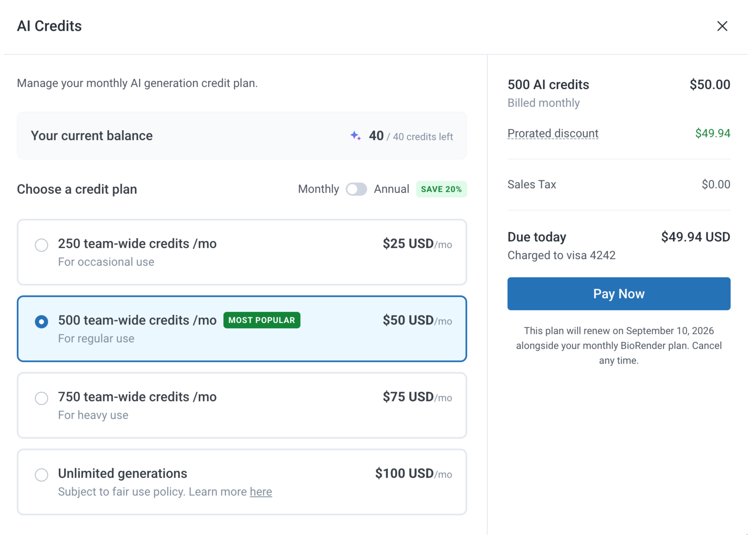
Task: Select the Unlimited generations radio button
Action: (42, 475)
